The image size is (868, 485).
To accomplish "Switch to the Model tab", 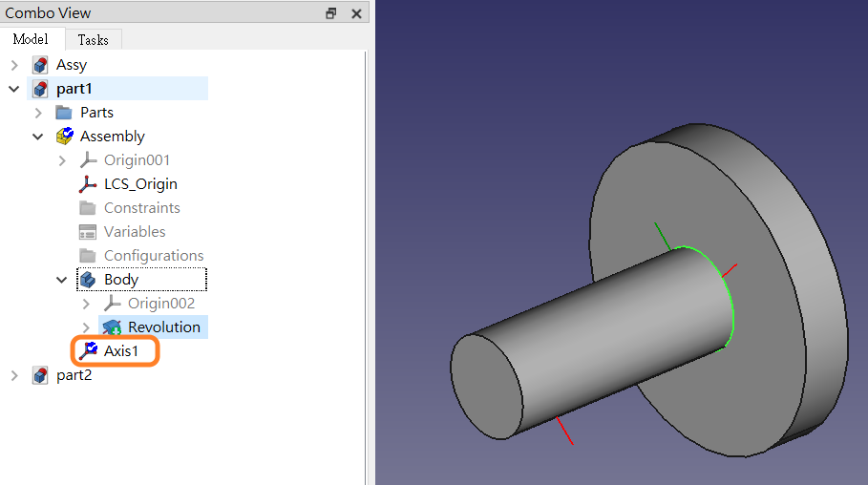I will point(31,39).
